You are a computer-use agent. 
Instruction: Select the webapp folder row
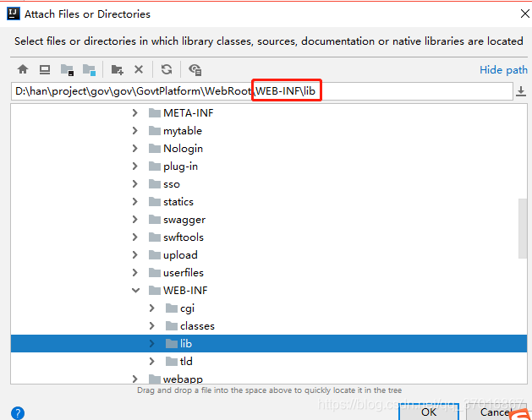pos(269,378)
